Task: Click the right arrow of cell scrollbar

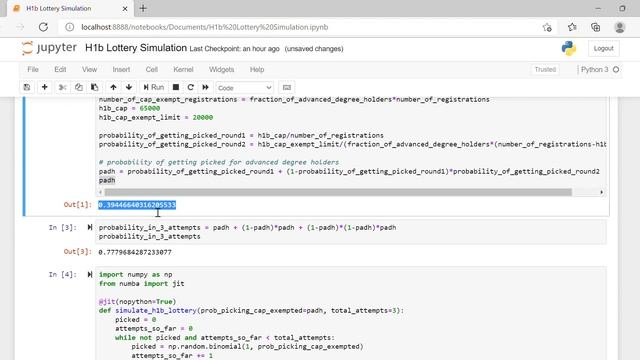Action: [x=601, y=192]
